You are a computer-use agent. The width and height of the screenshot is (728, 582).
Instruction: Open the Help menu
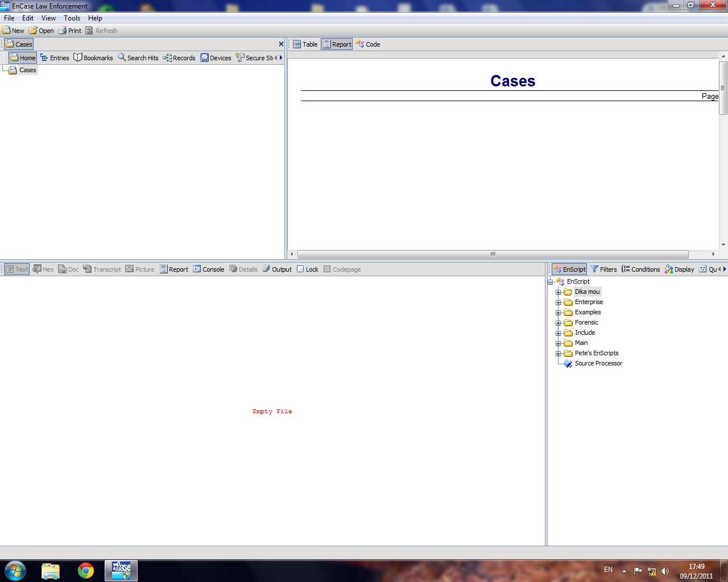(x=95, y=18)
